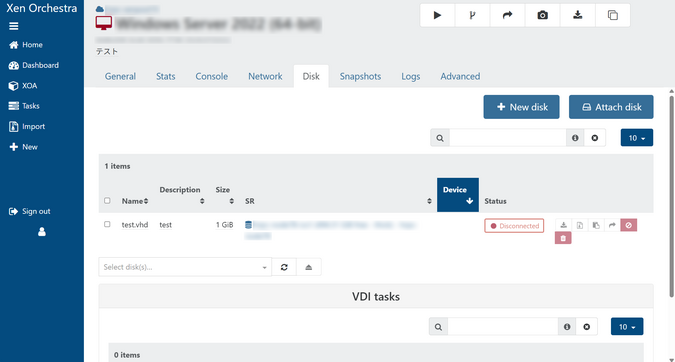This screenshot has height=362, width=675.
Task: Open Import in sidebar
Action: click(x=27, y=127)
